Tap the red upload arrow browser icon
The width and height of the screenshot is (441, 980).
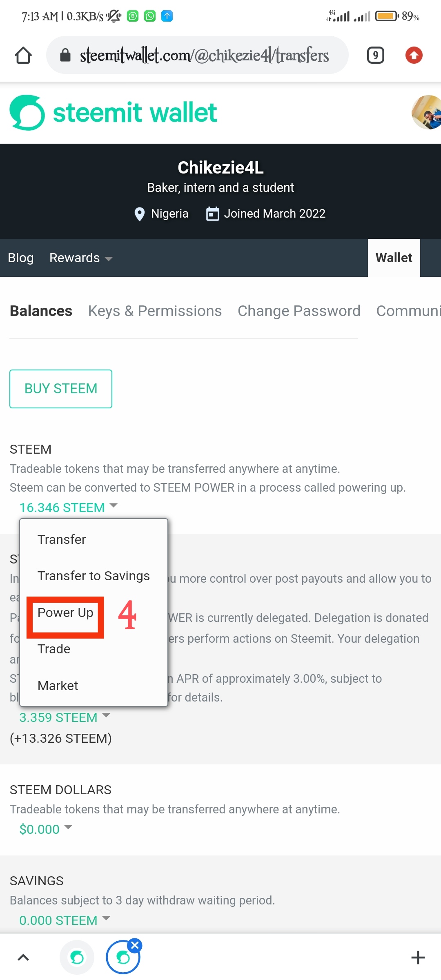pyautogui.click(x=414, y=55)
